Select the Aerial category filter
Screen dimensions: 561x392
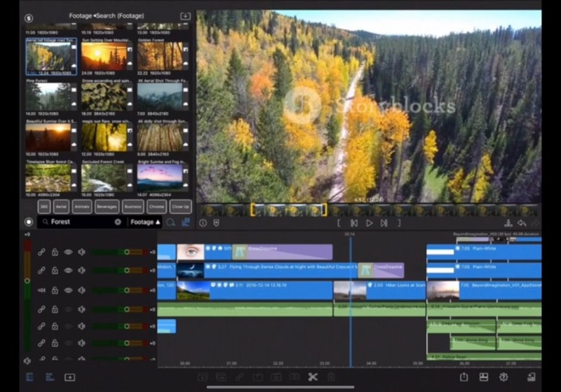point(61,207)
